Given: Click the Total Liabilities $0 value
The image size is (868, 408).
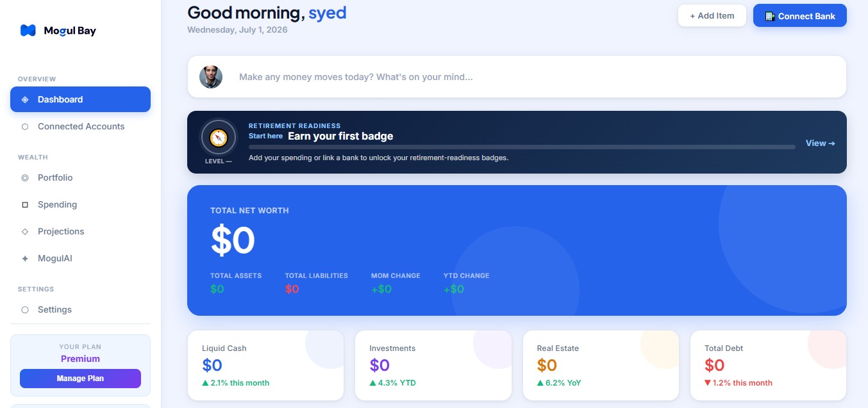Looking at the screenshot, I should [292, 289].
